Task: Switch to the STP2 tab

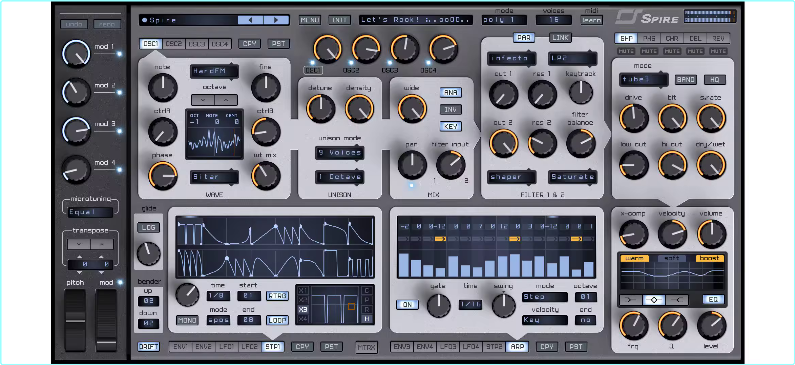Action: tap(494, 347)
